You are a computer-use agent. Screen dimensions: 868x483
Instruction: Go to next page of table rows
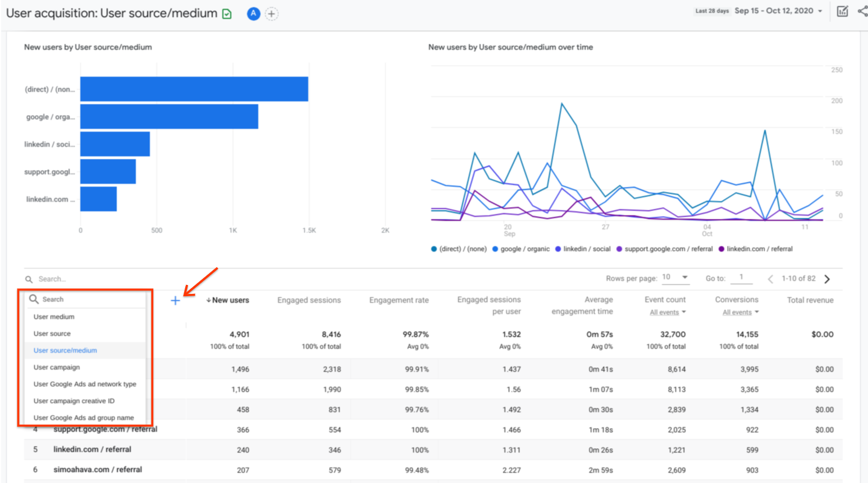click(827, 279)
